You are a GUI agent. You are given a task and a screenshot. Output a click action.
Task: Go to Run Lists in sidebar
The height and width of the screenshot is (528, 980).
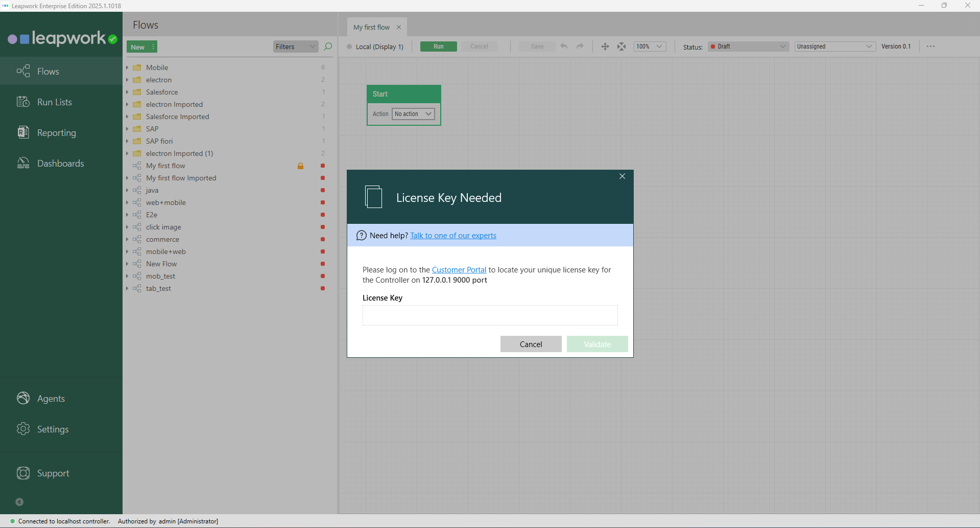pos(54,102)
